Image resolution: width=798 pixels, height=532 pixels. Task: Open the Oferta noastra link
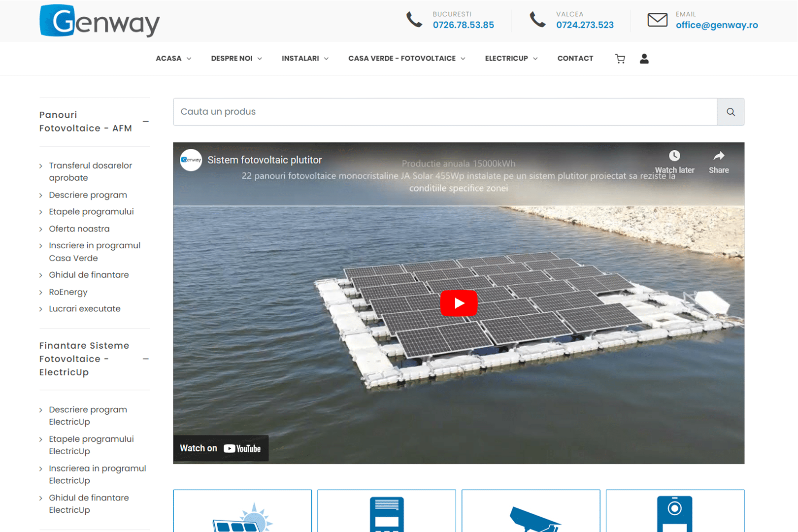pyautogui.click(x=79, y=229)
